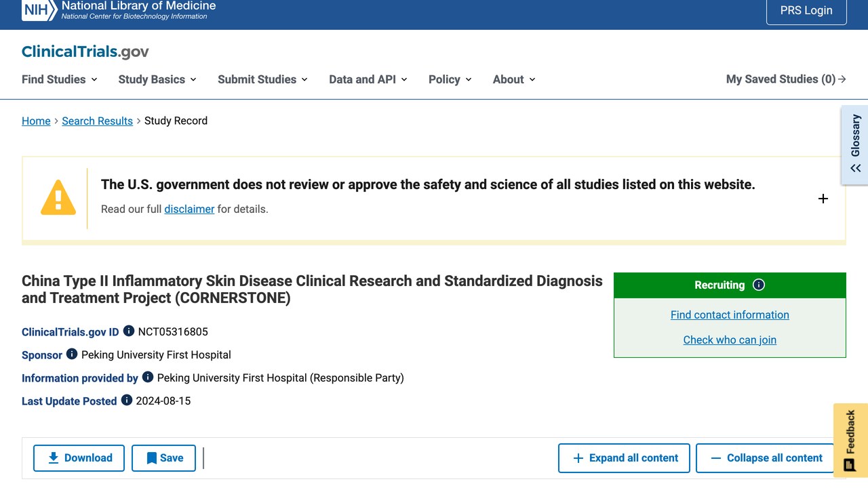The height and width of the screenshot is (488, 868).
Task: Expand the disclaimer with the plus icon
Action: [823, 199]
